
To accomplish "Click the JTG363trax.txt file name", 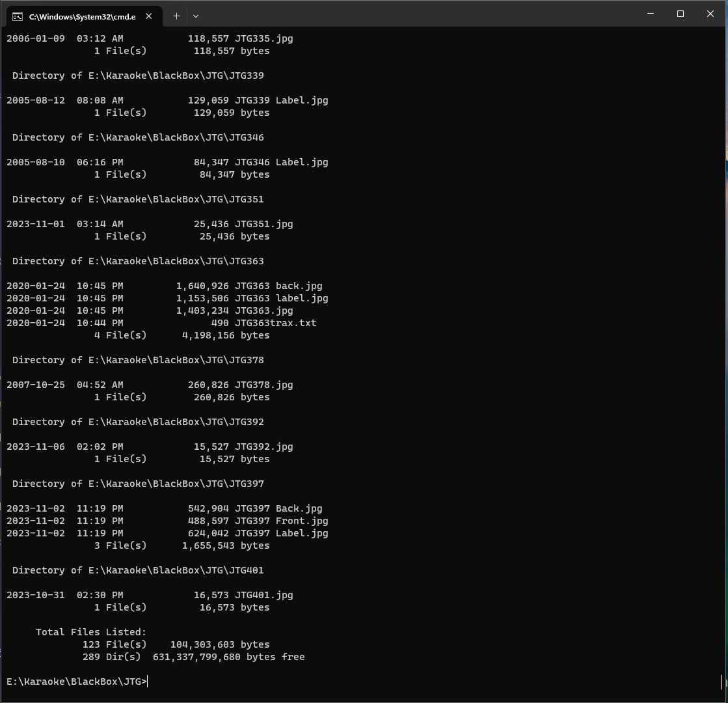I will [275, 323].
